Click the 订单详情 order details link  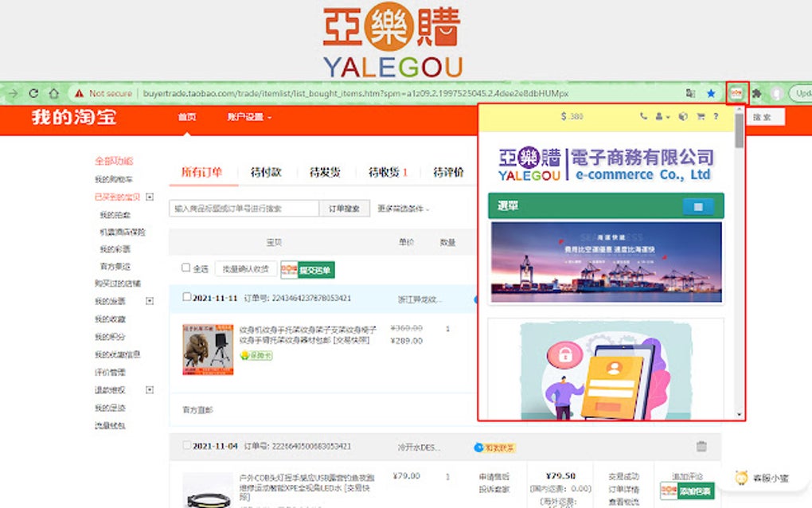623,490
